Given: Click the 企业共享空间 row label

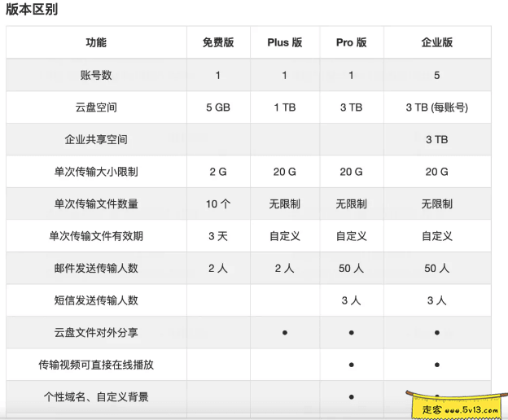Looking at the screenshot, I should coord(96,139).
